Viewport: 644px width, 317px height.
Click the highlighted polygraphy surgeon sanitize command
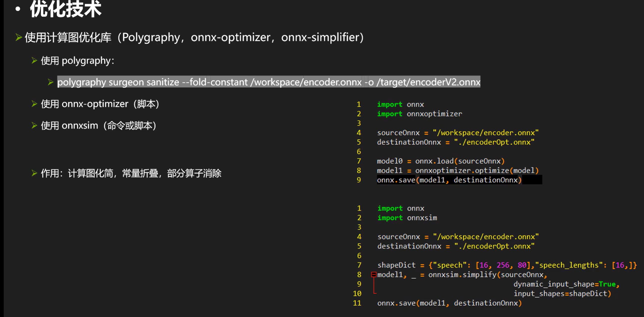pyautogui.click(x=269, y=82)
